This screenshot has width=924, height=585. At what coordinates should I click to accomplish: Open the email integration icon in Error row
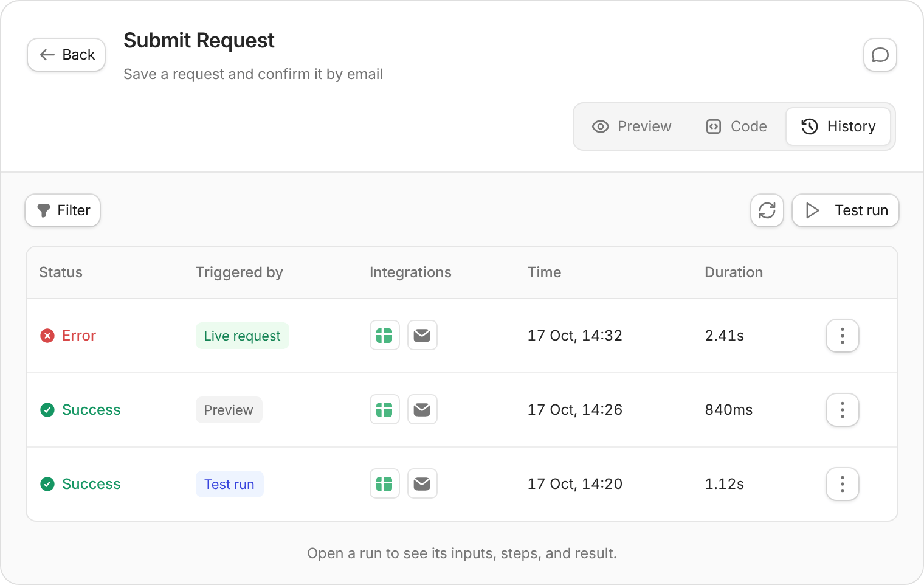pyautogui.click(x=422, y=336)
